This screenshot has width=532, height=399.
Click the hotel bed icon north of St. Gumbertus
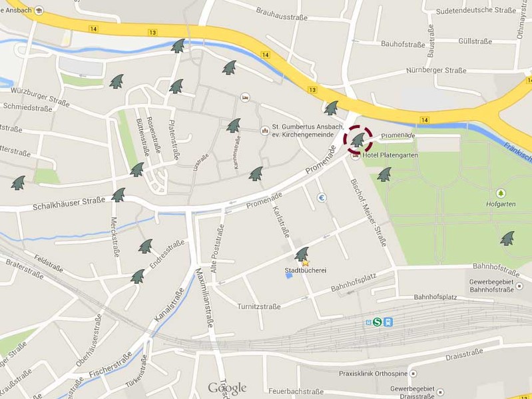pos(245,98)
